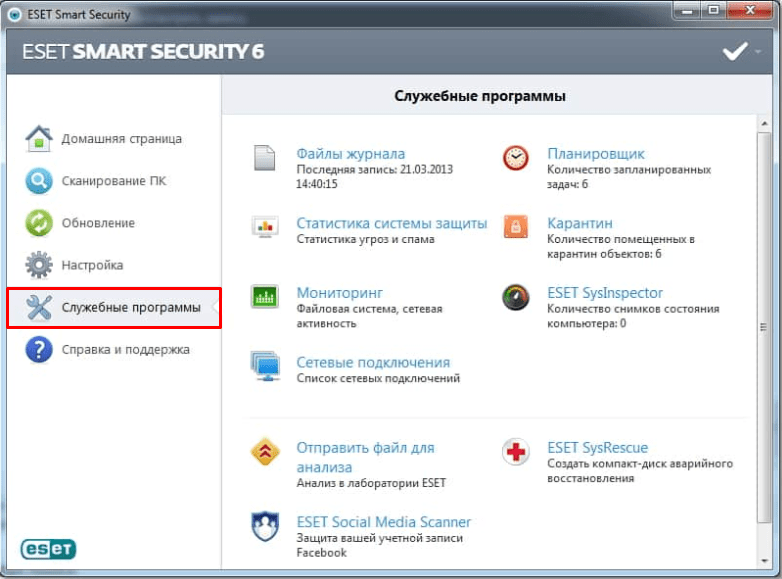Viewport: 782px width, 579px height.
Task: Click the Карантин orange lock icon
Action: pyautogui.click(x=515, y=226)
